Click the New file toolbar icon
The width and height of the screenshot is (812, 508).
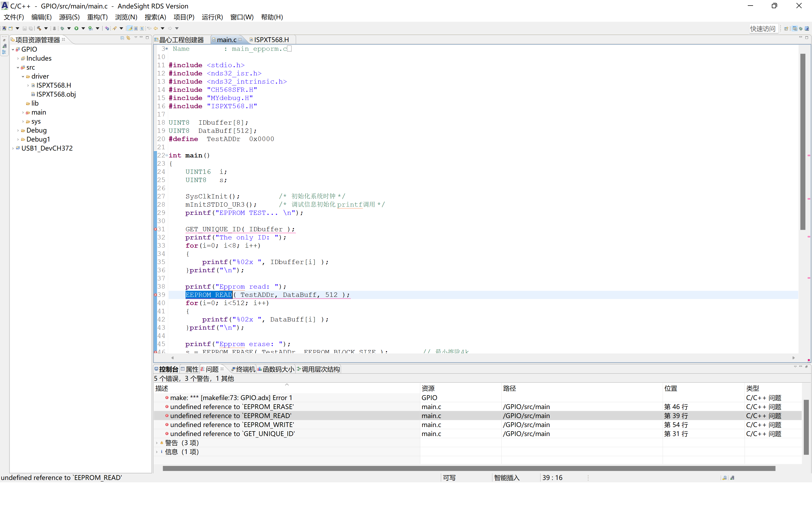[11, 29]
